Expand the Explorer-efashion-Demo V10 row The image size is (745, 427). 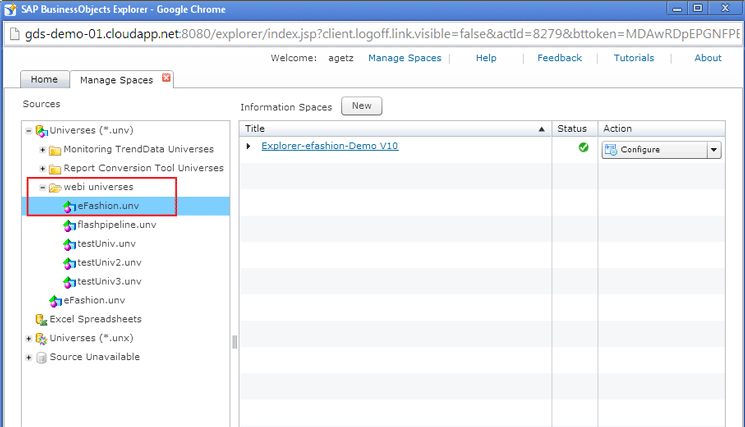pos(248,146)
